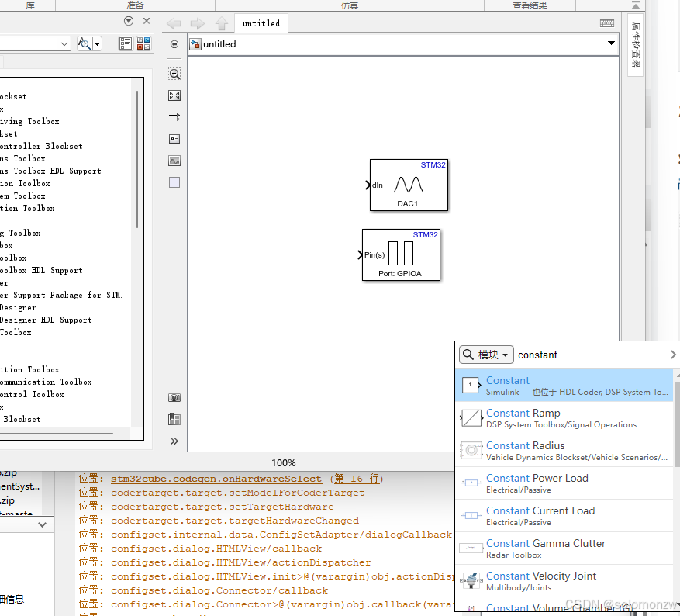Image resolution: width=680 pixels, height=616 pixels.
Task: Open the untitled breadcrumb path dropdown
Action: click(x=611, y=43)
